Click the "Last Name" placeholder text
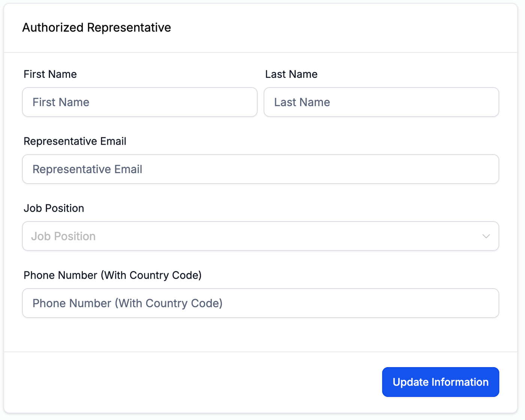This screenshot has height=420, width=525. point(302,102)
